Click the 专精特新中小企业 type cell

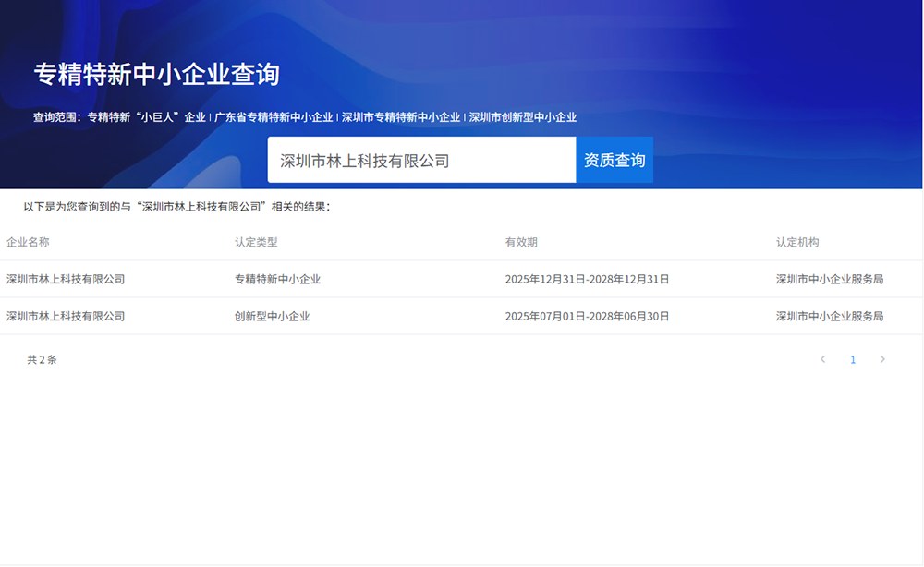[277, 279]
